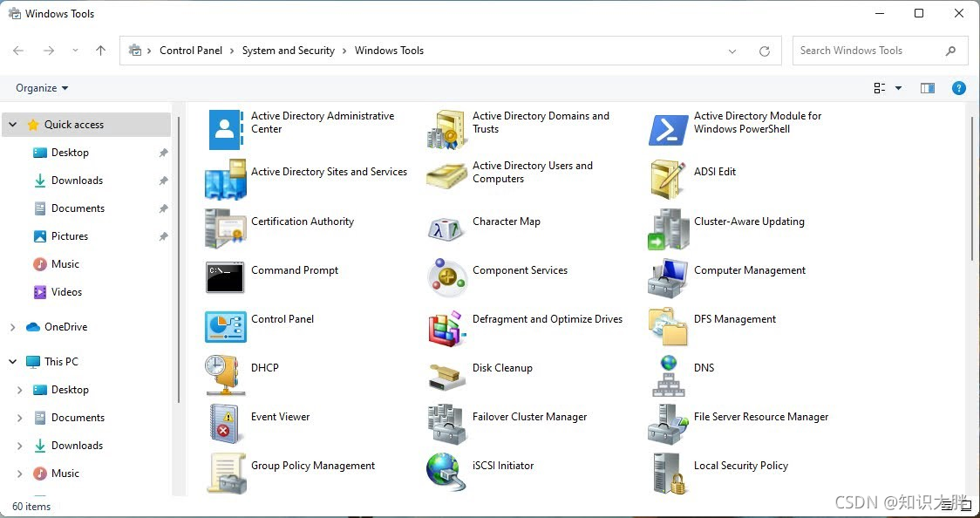Select Pictures under Quick access
Screen dimensions: 980x518
70,236
